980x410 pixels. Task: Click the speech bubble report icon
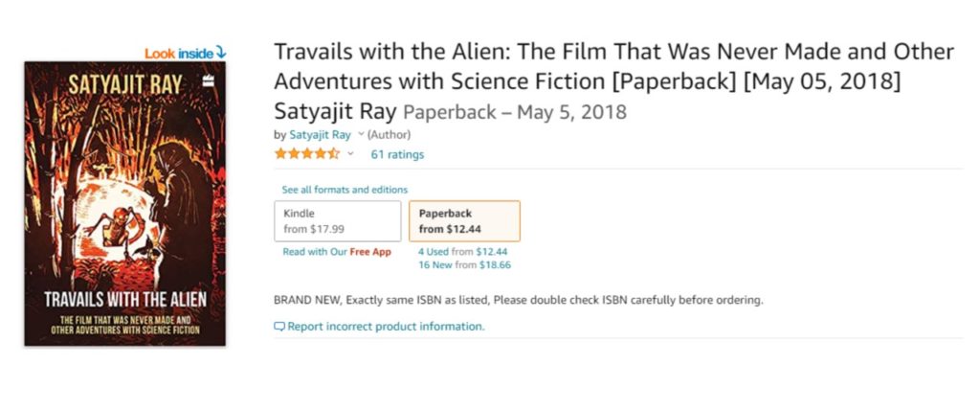tap(279, 327)
